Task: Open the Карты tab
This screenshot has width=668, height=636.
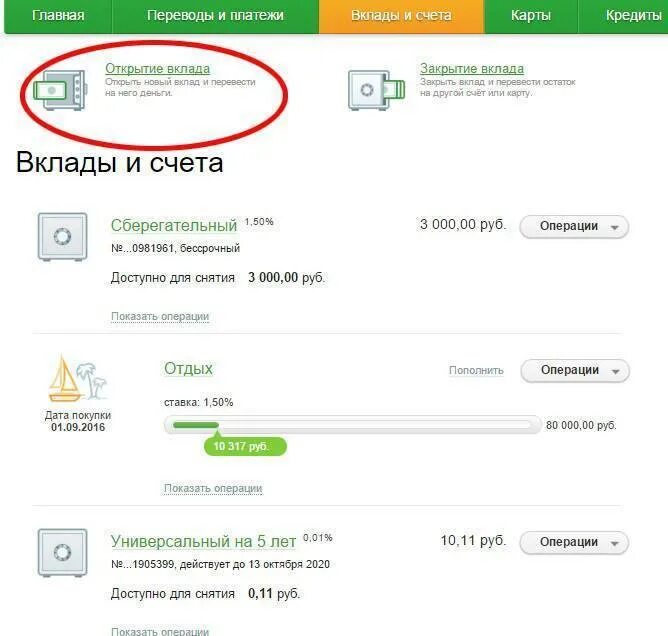Action: 531,16
